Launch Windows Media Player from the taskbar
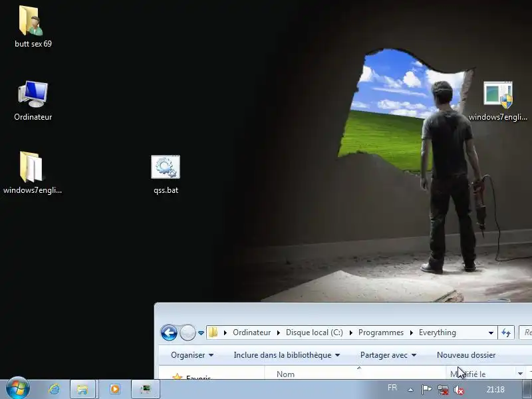 (115, 389)
